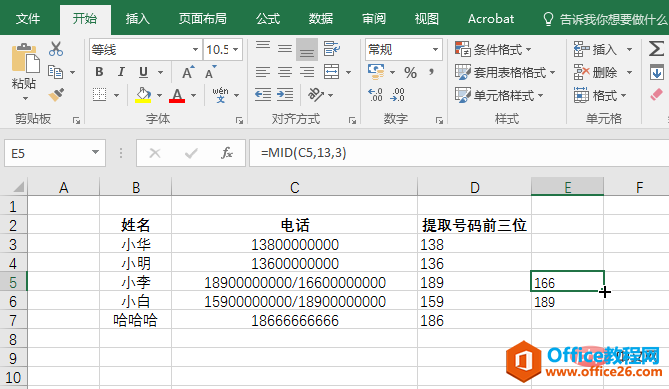This screenshot has width=669, height=389.
Task: Merge and center cells icon
Action: click(x=332, y=72)
